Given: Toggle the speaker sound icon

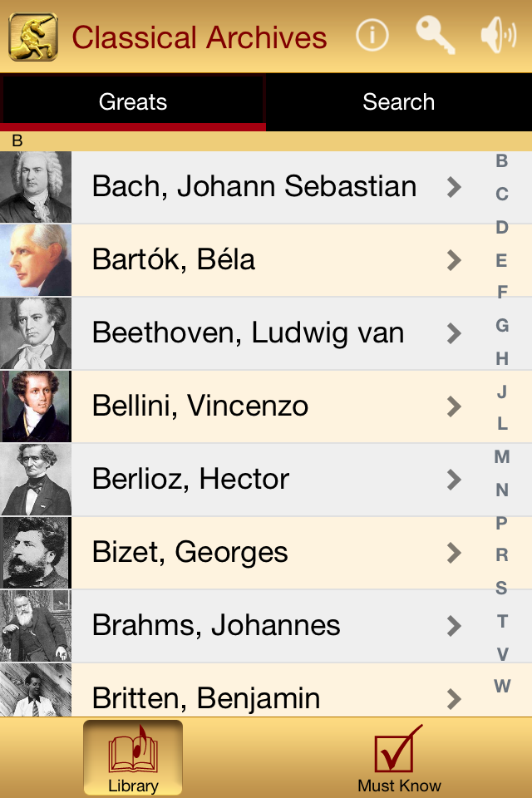Looking at the screenshot, I should (498, 35).
